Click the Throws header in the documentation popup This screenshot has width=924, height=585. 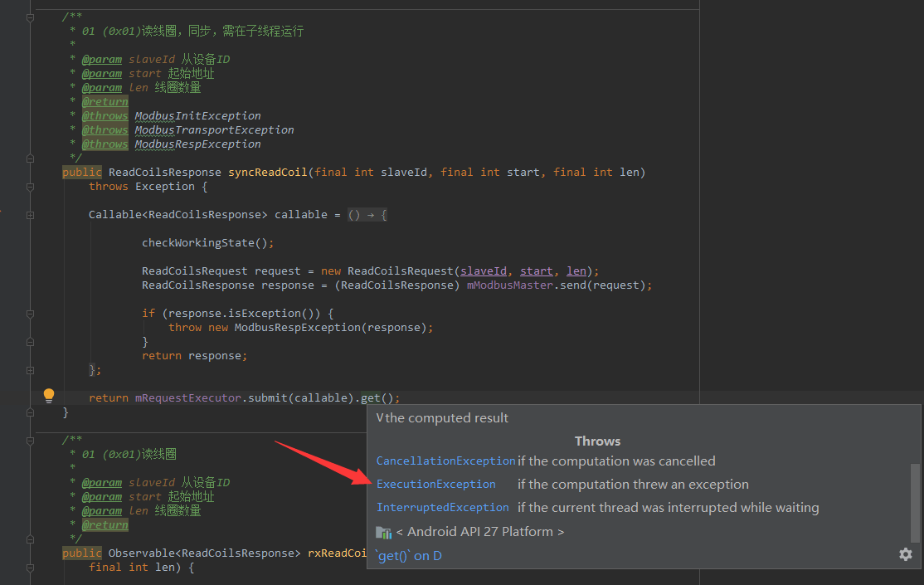(x=597, y=441)
